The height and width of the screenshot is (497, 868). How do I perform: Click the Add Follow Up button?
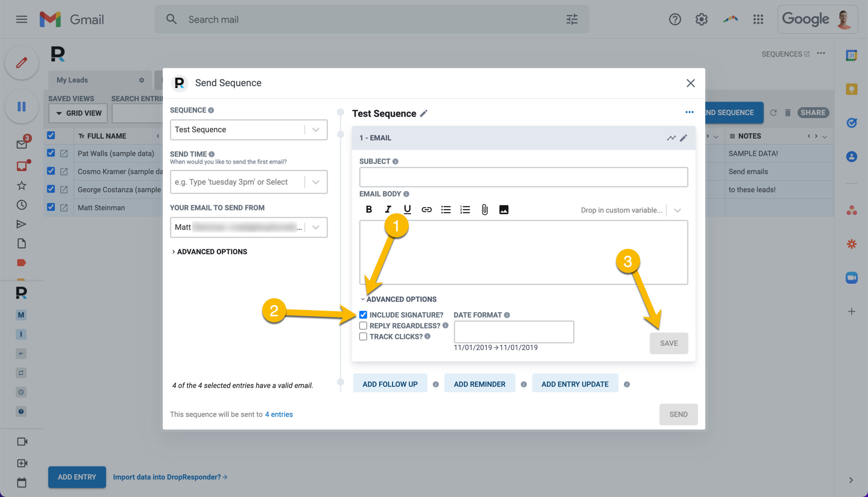click(x=390, y=384)
